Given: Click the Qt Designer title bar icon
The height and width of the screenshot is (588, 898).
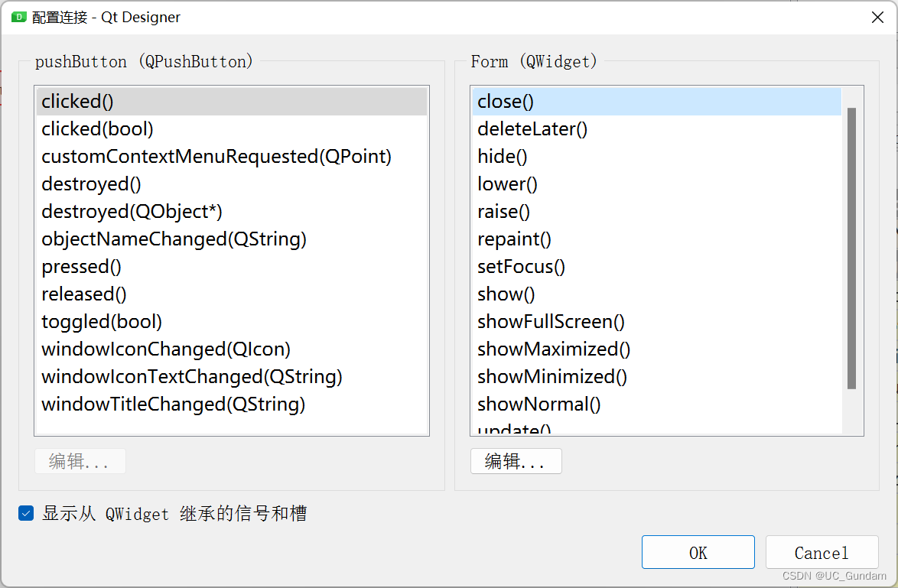Looking at the screenshot, I should (18, 17).
